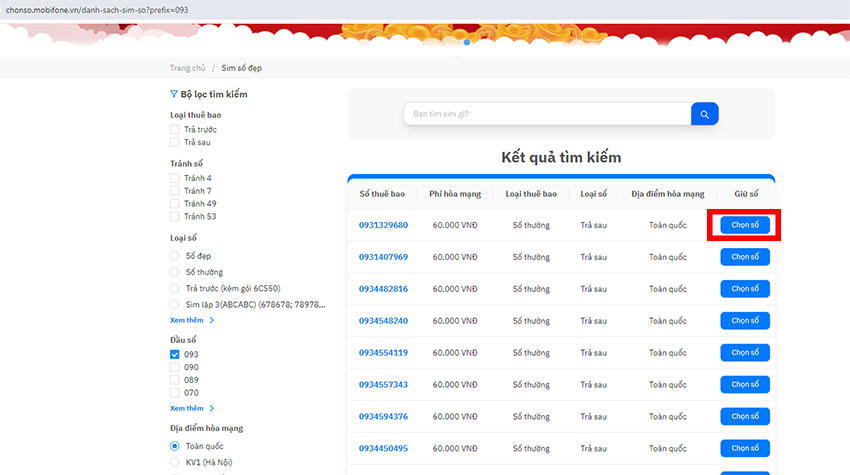Image resolution: width=850 pixels, height=475 pixels.
Task: Open number 0934548240 link
Action: coord(383,320)
